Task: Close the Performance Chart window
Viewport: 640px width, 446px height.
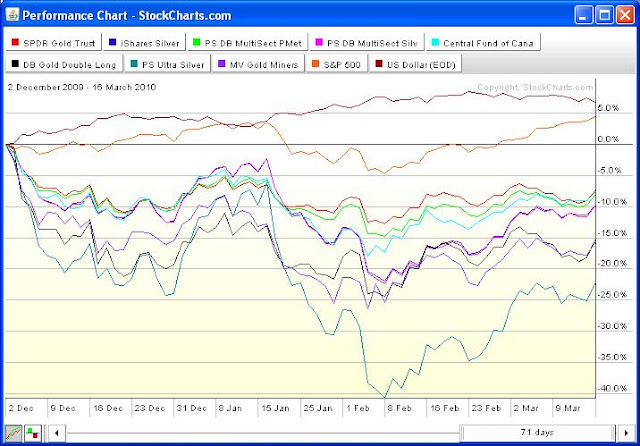Action: click(625, 15)
